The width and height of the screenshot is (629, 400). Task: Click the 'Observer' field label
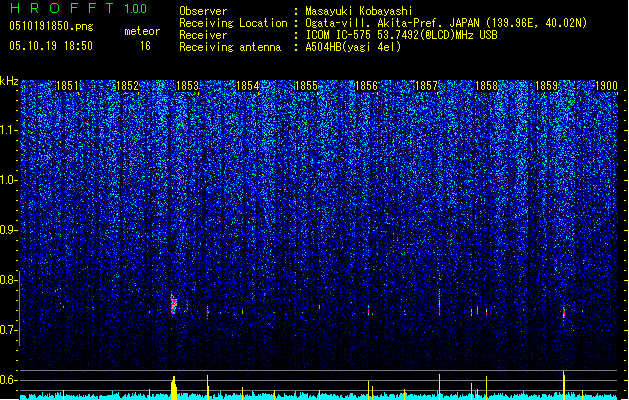coord(203,11)
